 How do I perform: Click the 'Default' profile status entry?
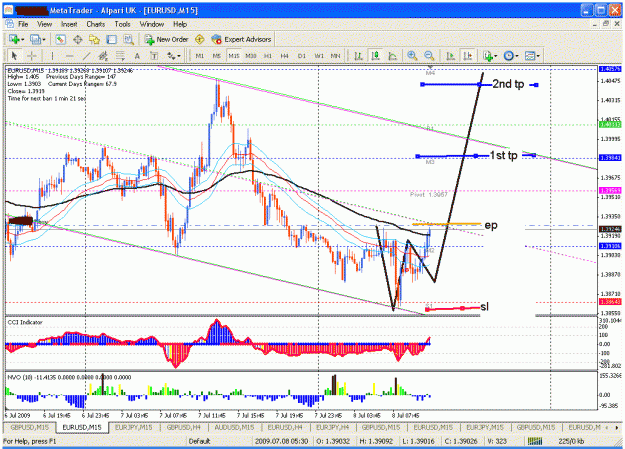[199, 441]
